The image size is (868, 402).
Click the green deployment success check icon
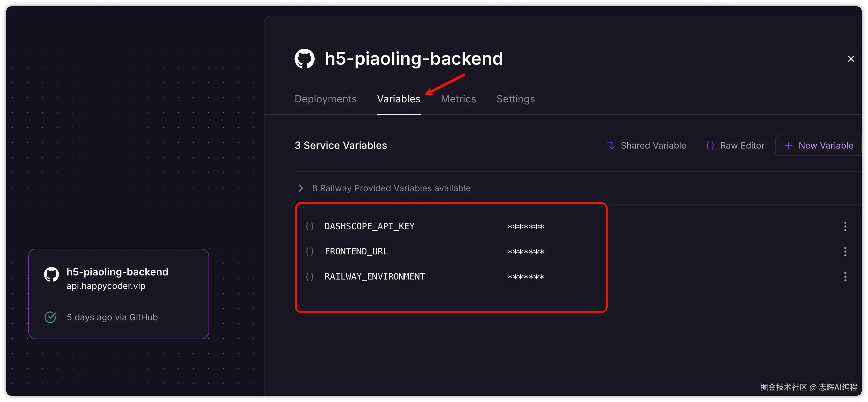point(50,317)
